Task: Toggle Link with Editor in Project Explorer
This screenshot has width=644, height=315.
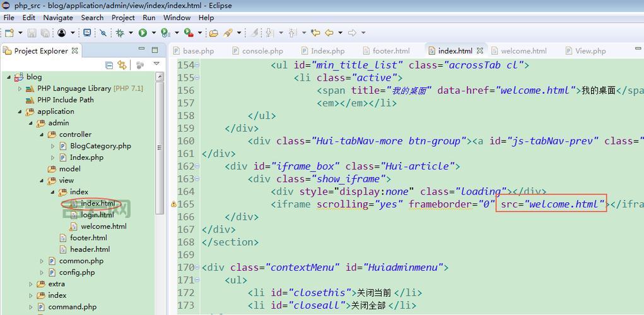Action: click(122, 65)
